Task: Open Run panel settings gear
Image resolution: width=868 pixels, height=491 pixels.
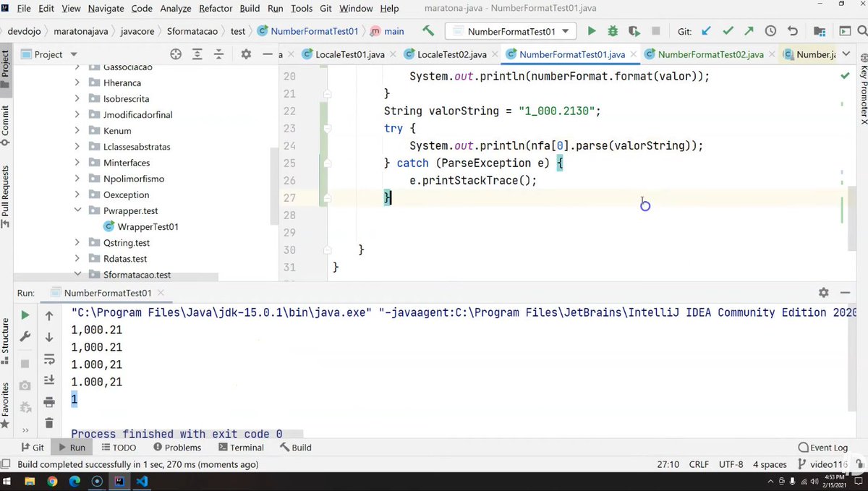Action: click(823, 293)
